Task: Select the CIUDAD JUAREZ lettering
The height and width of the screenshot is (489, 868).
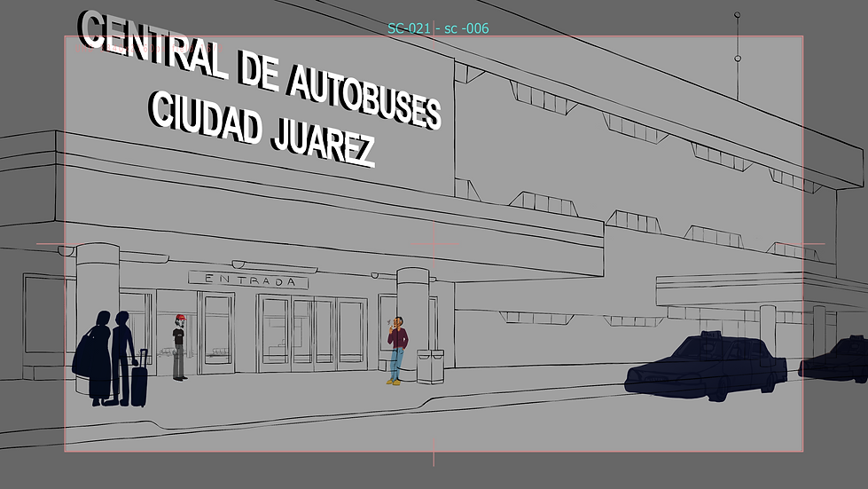Action: [262, 129]
